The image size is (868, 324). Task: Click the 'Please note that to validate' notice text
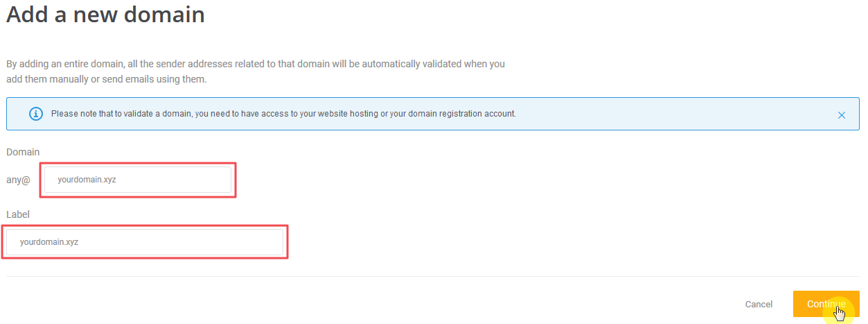(x=104, y=114)
